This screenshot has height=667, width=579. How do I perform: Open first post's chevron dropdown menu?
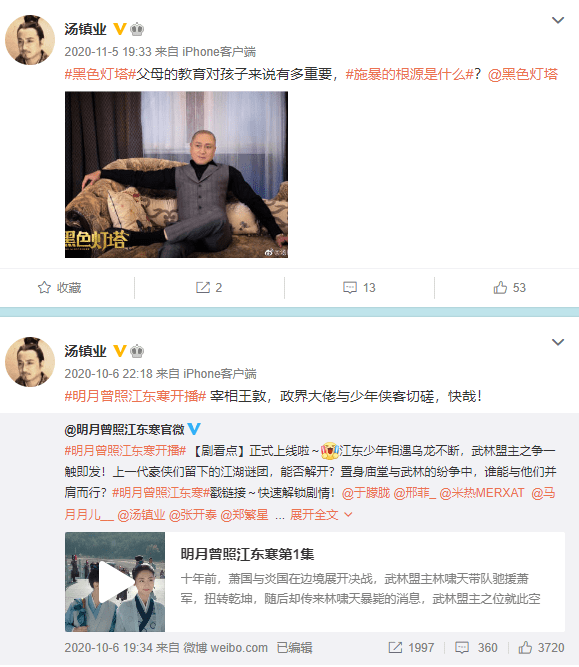(558, 20)
